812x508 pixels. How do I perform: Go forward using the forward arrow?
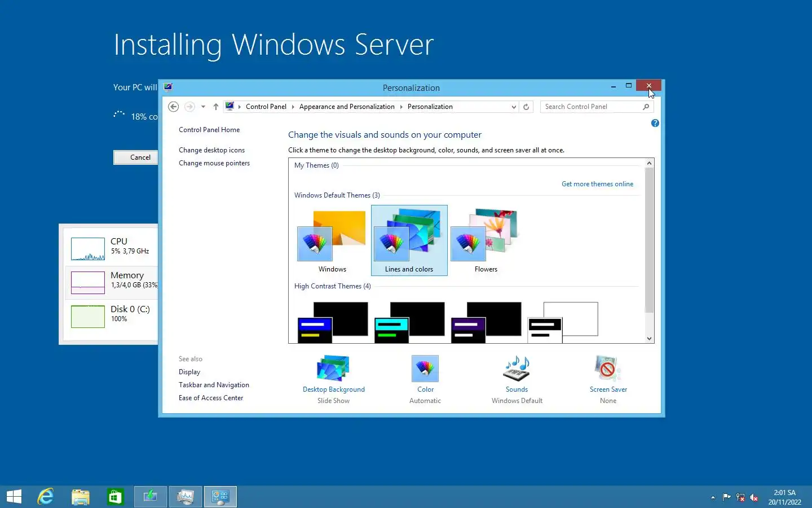pos(189,107)
